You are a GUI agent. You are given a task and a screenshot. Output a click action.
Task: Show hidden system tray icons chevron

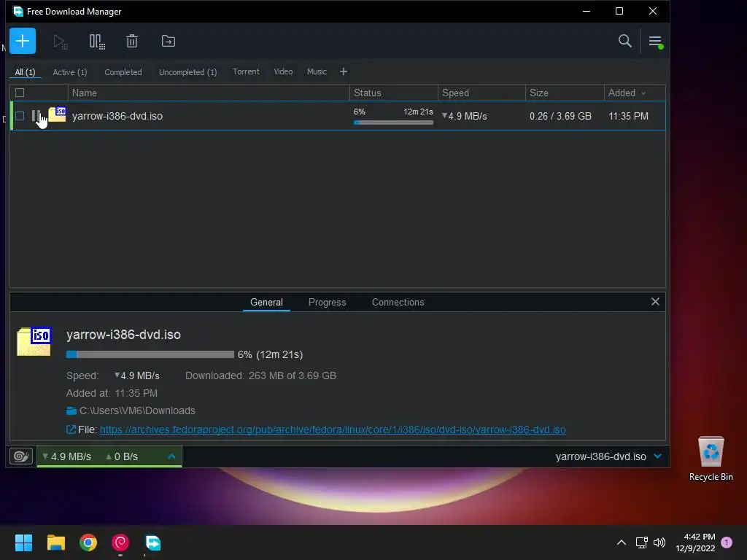tap(622, 542)
